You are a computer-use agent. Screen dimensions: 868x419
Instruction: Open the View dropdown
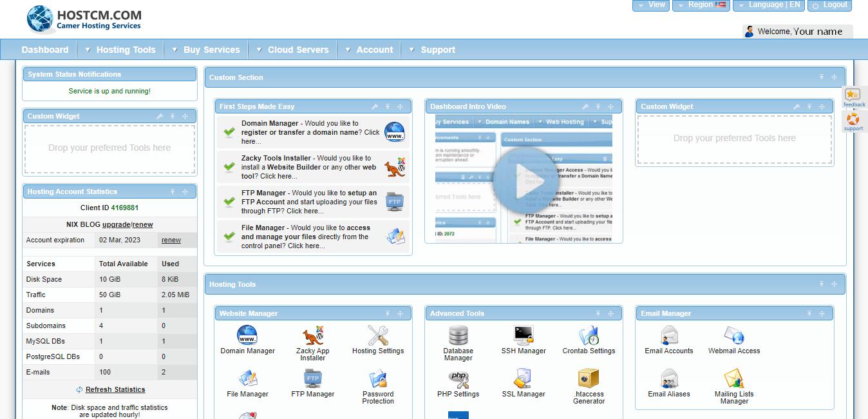click(x=651, y=5)
